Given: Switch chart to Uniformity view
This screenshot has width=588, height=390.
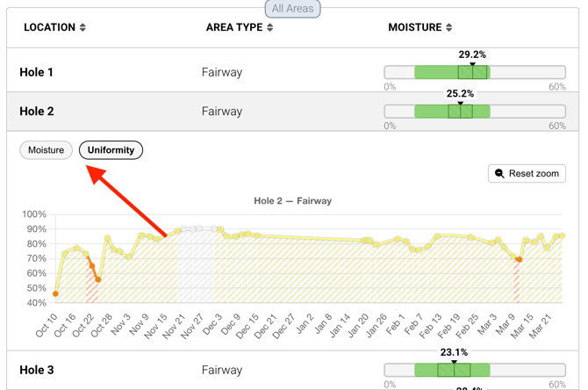Looking at the screenshot, I should (111, 150).
